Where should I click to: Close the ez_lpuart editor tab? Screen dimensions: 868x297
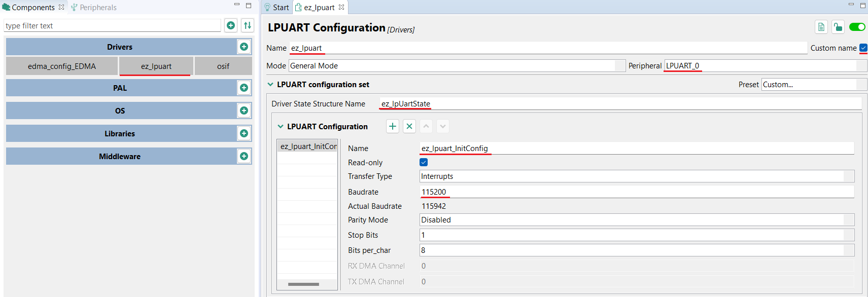pos(341,7)
